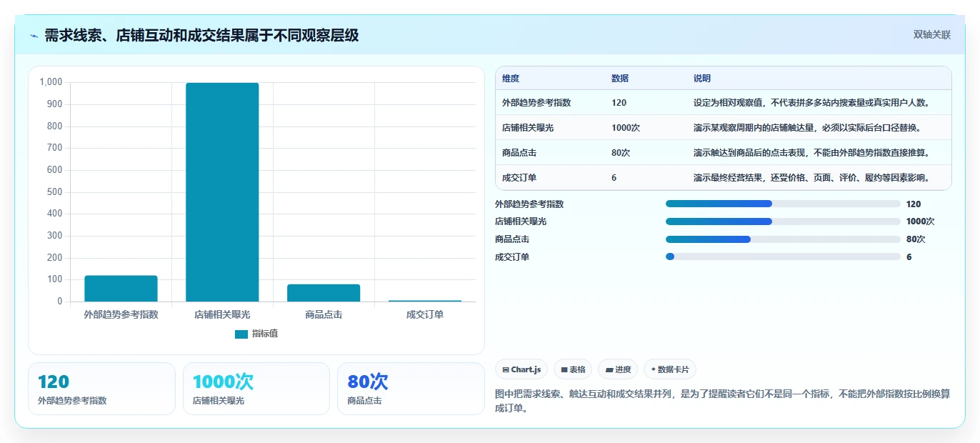The width and height of the screenshot is (980, 443).
Task: Click the 外部趋势参考指数 bar in chart
Action: (x=121, y=289)
